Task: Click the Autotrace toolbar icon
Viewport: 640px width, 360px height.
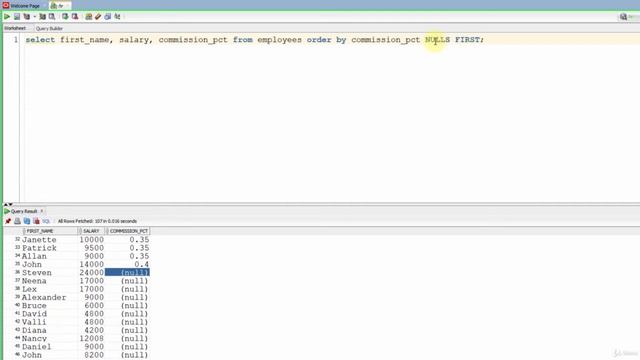Action: point(42,17)
